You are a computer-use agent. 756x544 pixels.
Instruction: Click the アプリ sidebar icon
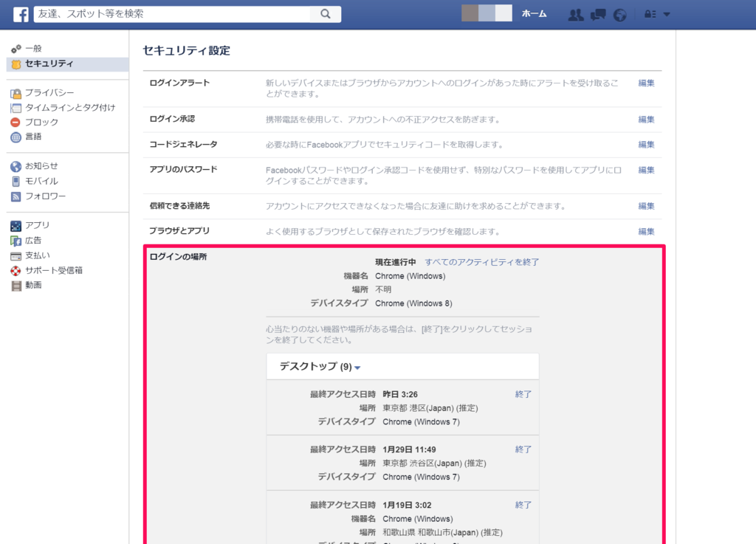tap(16, 226)
